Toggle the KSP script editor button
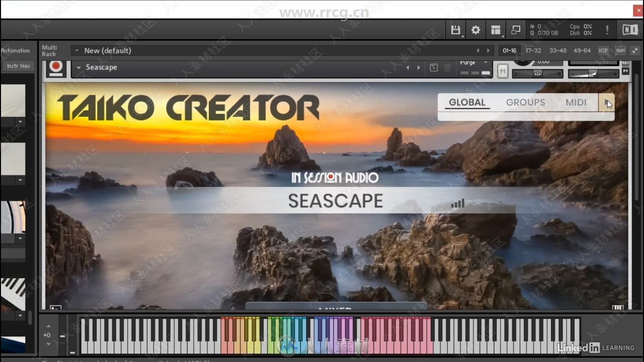The height and width of the screenshot is (362, 644). pos(603,50)
